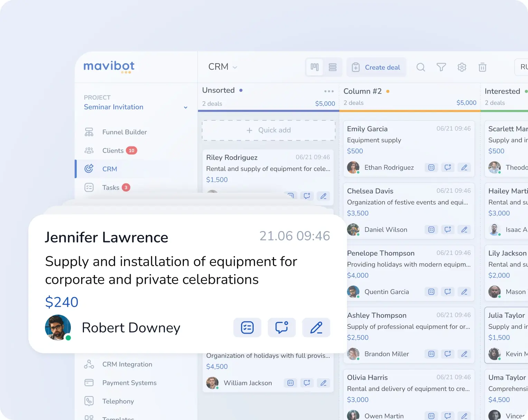Open tasks icon on Jennifer Lawrence card

(x=247, y=327)
